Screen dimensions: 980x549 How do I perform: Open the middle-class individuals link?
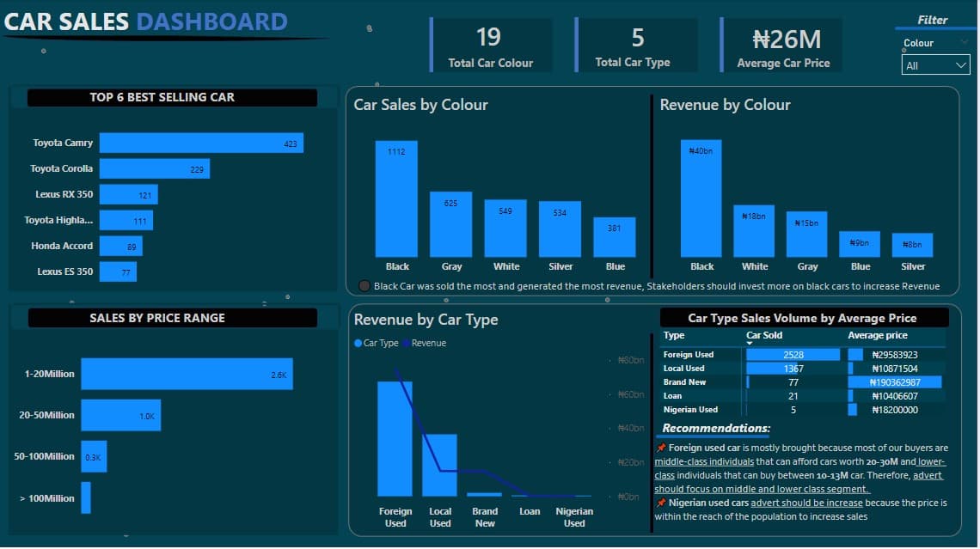pos(702,461)
